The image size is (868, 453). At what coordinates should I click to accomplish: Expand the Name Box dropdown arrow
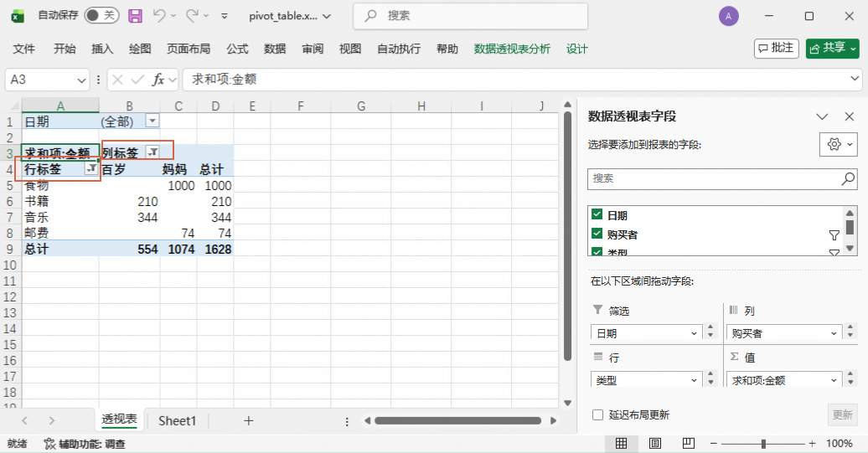(x=81, y=80)
